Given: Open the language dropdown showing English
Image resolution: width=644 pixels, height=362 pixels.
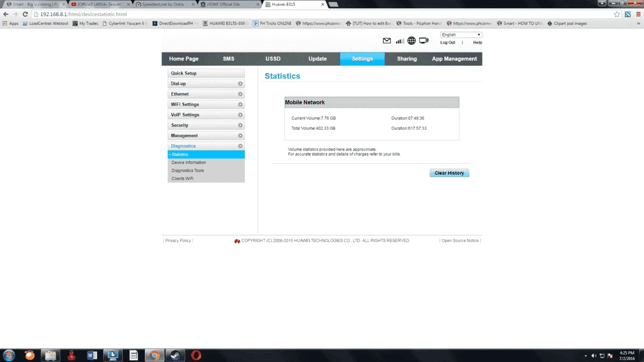Looking at the screenshot, I should tap(461, 35).
